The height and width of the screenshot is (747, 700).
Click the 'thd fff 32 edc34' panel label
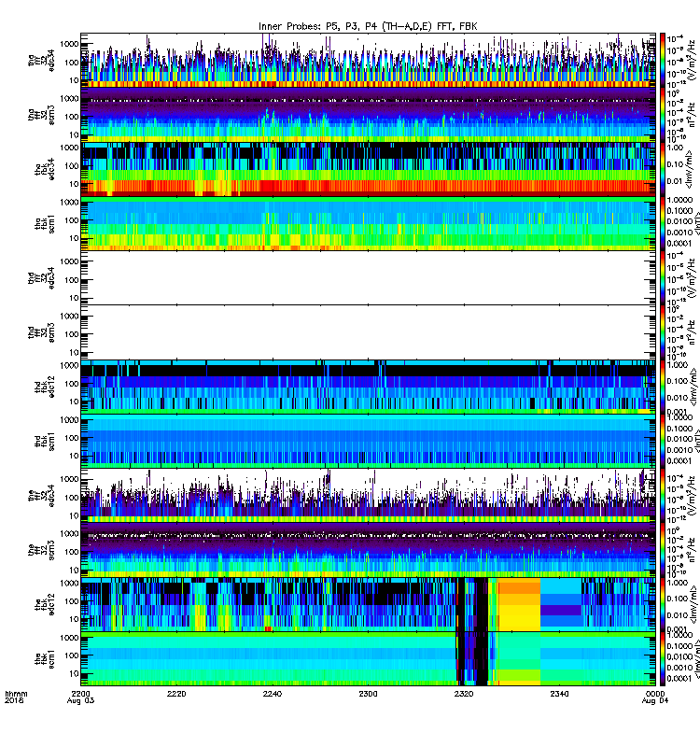[41, 278]
